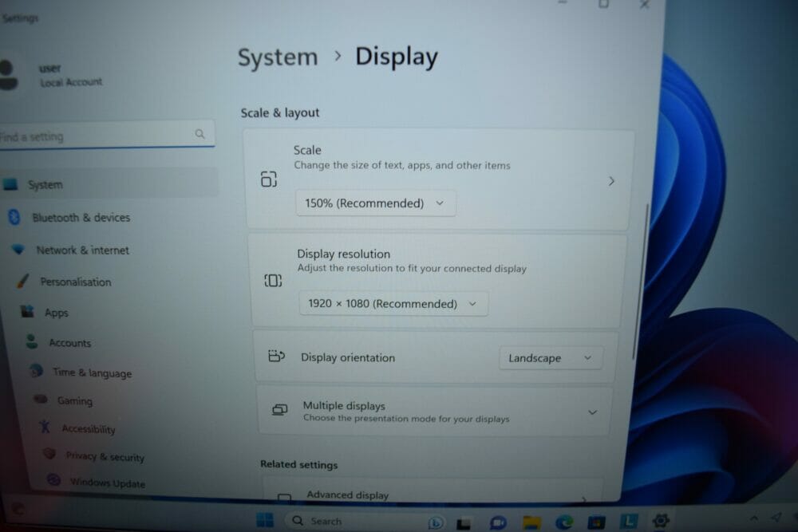Screen dimensions: 798x532
Task: Click the settings window scrollbar
Action: click(642, 282)
